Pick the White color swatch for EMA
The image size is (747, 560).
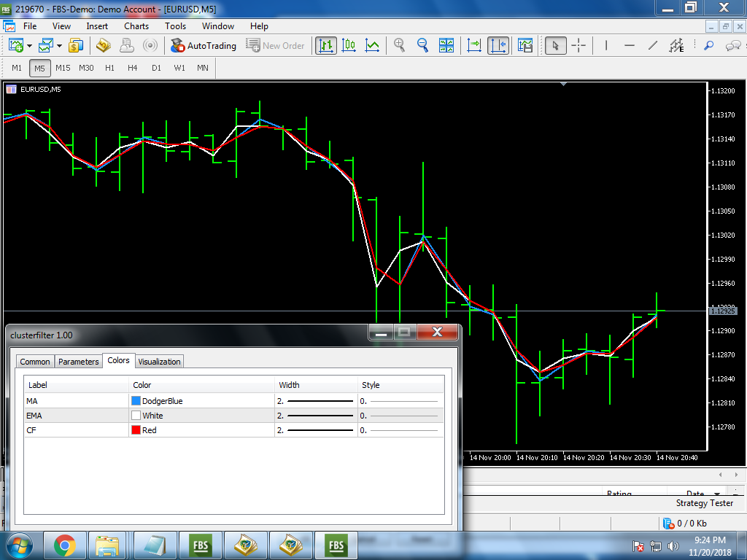[136, 415]
